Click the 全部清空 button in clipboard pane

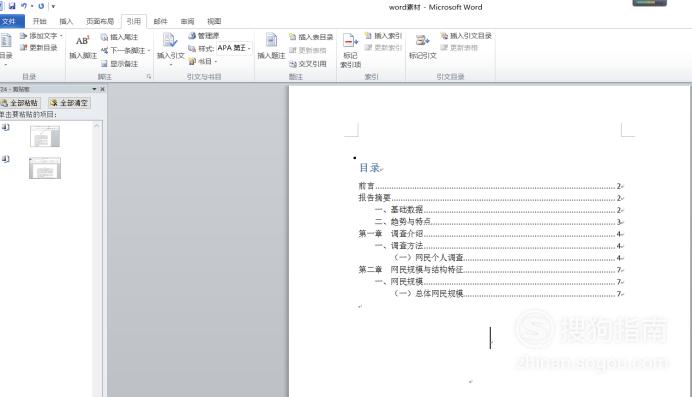tap(69, 103)
